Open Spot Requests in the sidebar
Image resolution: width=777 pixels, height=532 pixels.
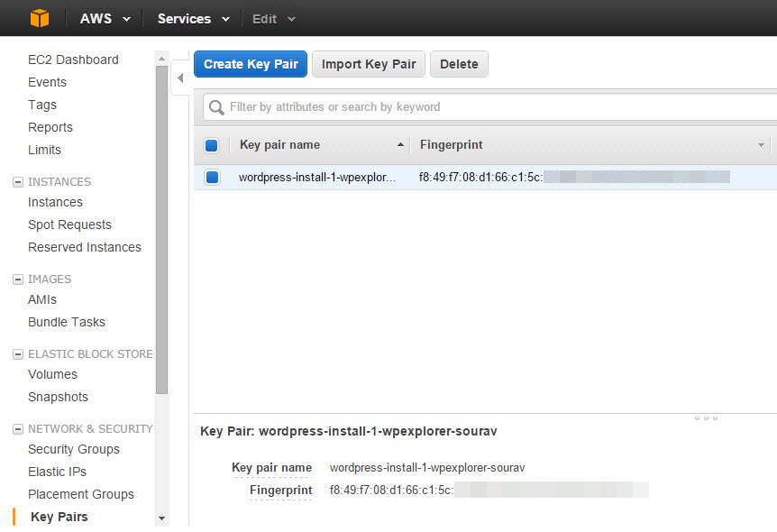tap(69, 225)
